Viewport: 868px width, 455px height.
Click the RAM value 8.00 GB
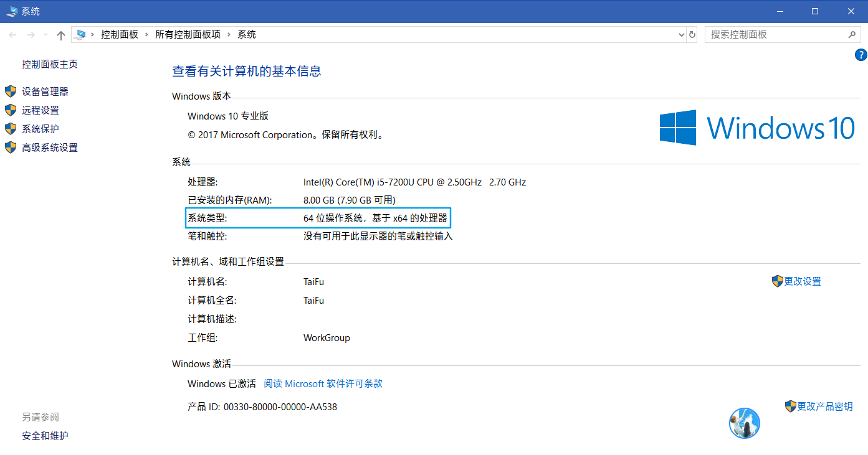click(x=350, y=200)
